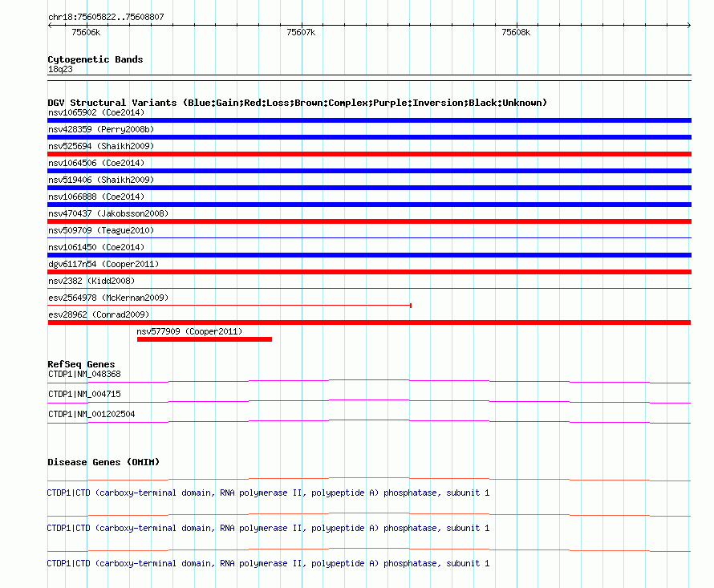Viewport: 714px width, 588px height.
Task: Click the 75607k ruler tick label
Action: pyautogui.click(x=301, y=32)
